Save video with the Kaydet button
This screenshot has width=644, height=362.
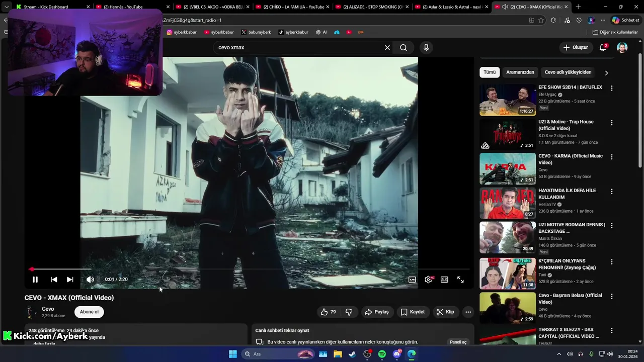click(x=413, y=312)
